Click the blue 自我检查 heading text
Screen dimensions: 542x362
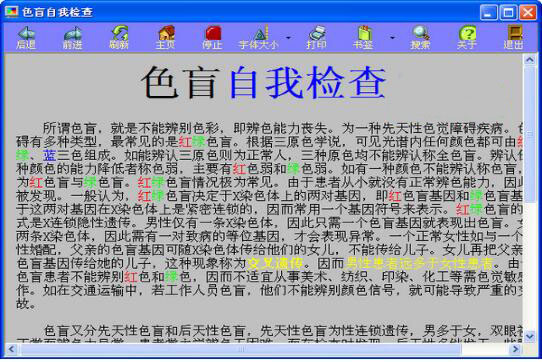[x=308, y=82]
